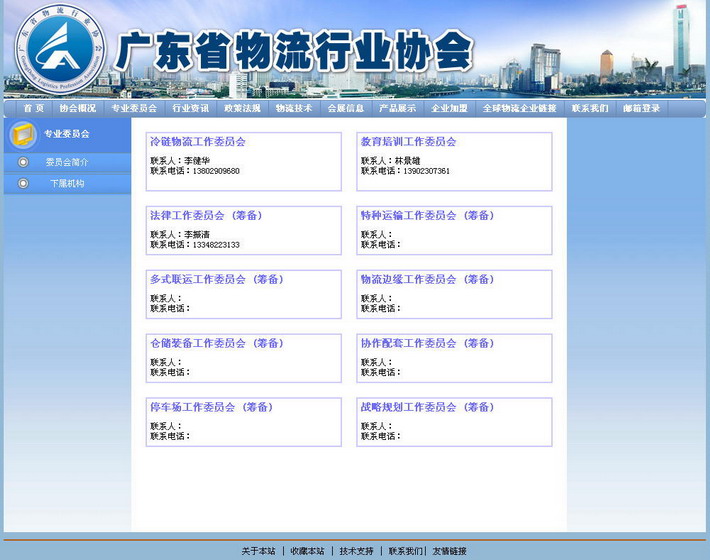Click phone number 13802909680
The height and width of the screenshot is (560, 710).
tap(216, 171)
